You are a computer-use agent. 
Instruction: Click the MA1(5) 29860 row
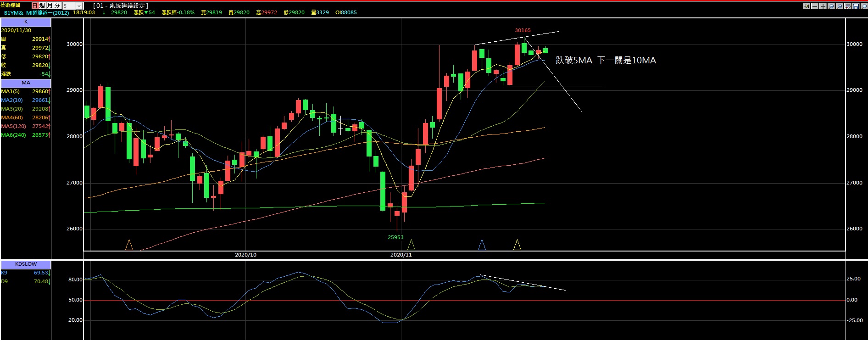[x=26, y=91]
